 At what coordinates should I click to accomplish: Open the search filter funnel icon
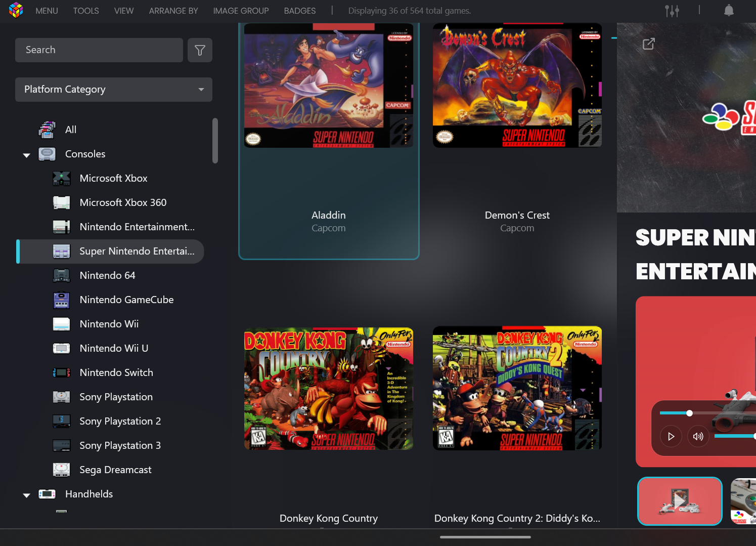pos(200,50)
